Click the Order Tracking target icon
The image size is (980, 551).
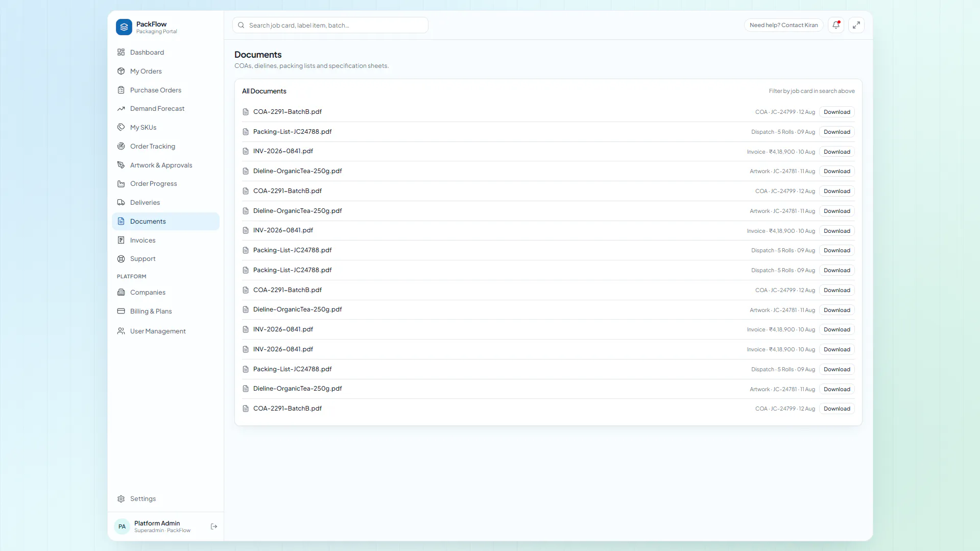coord(121,146)
